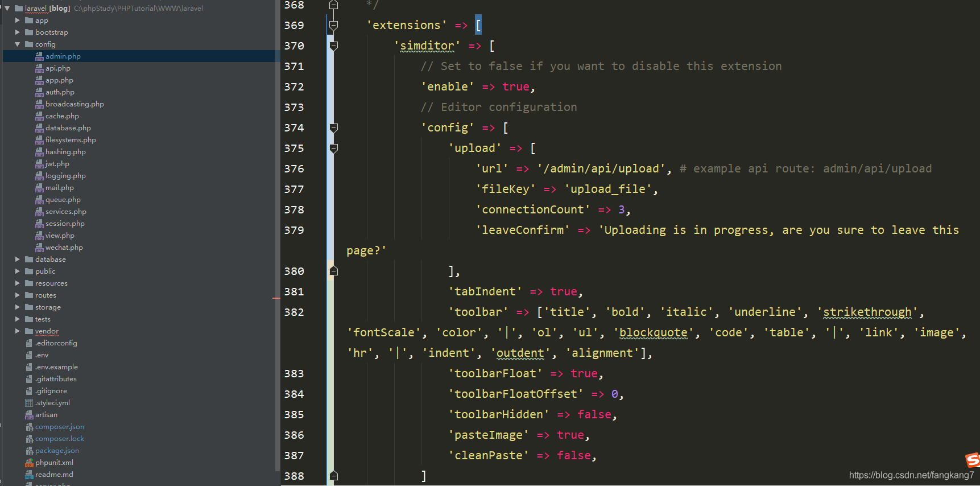The image size is (980, 486).
Task: Click the broadcasting.php file icon
Action: [x=39, y=104]
